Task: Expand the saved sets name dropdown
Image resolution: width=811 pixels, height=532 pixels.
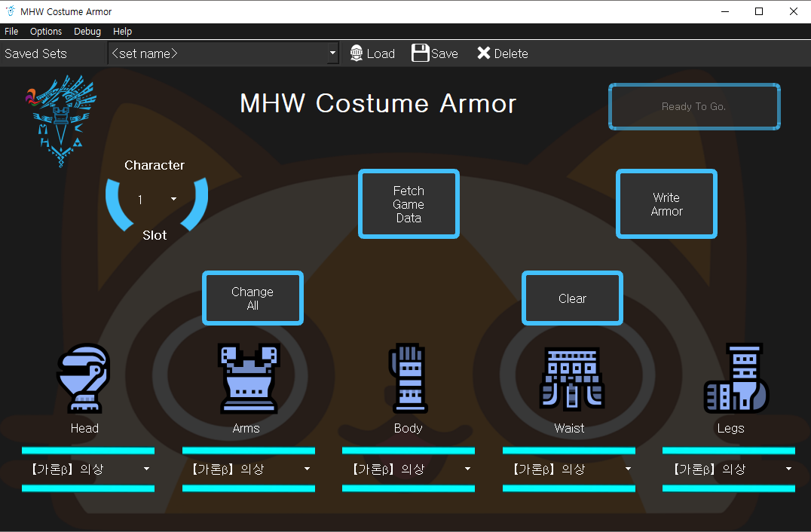Action: click(332, 54)
